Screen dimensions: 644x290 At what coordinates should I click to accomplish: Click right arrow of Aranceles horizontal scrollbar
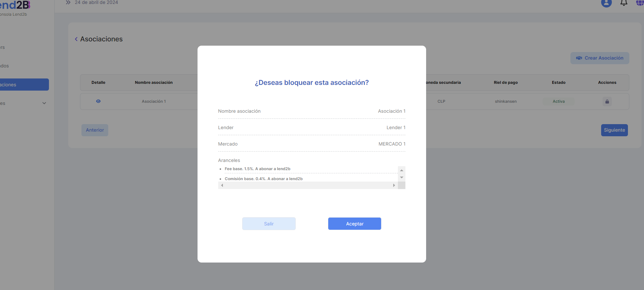pos(394,185)
